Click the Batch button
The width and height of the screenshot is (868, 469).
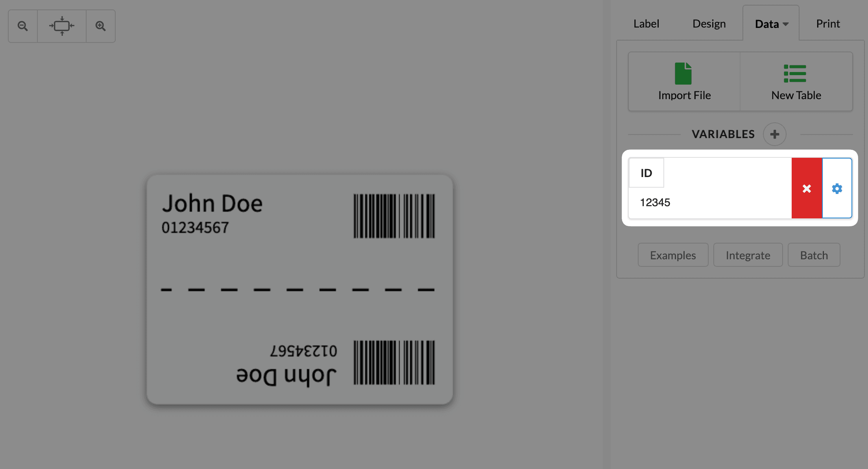[x=814, y=255]
